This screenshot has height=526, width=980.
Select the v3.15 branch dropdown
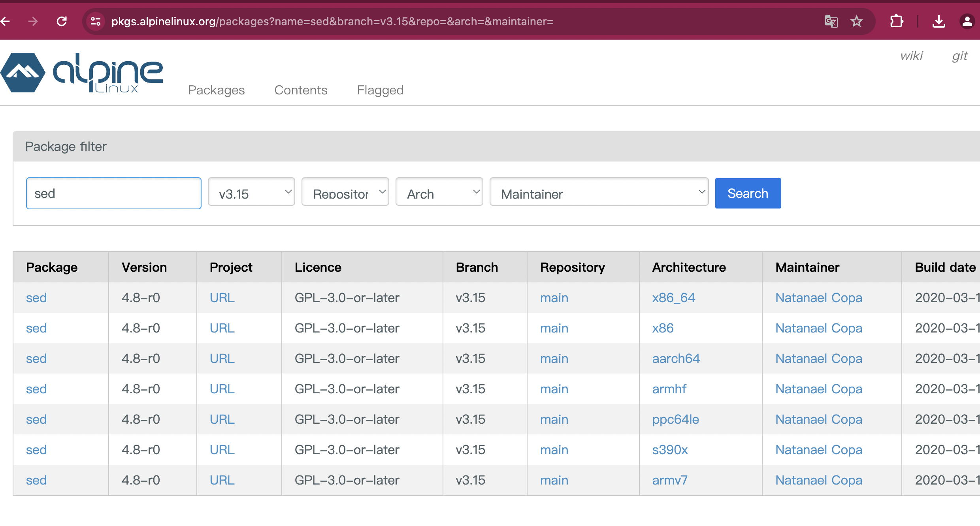[x=251, y=193]
